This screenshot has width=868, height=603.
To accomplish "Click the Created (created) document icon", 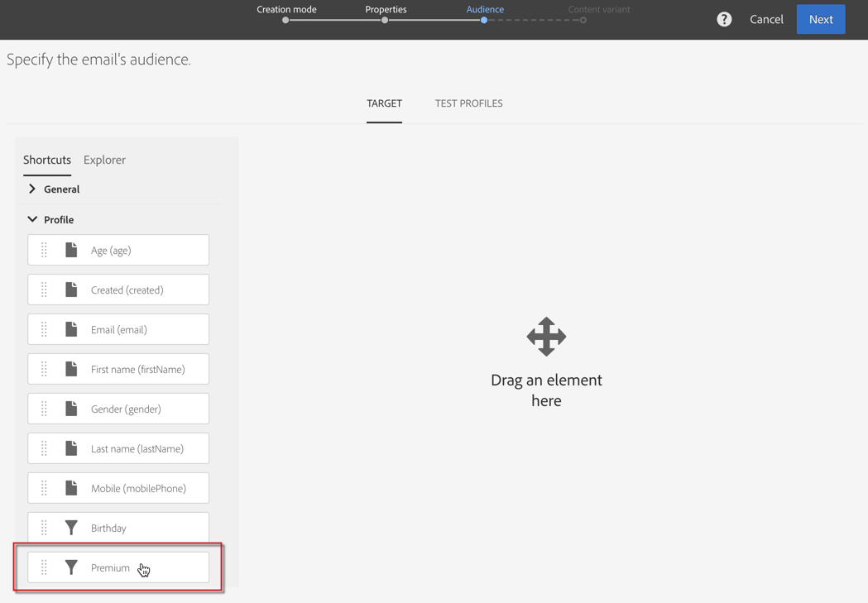I will coord(71,290).
